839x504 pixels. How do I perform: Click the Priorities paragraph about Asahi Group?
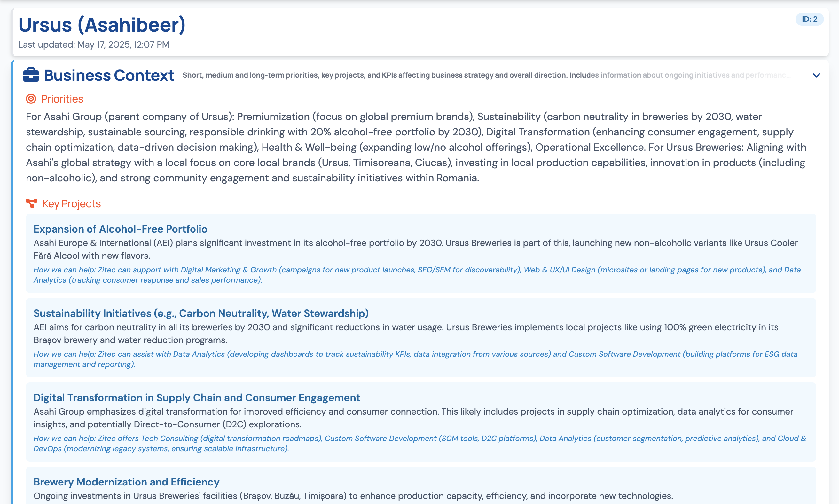pyautogui.click(x=415, y=147)
